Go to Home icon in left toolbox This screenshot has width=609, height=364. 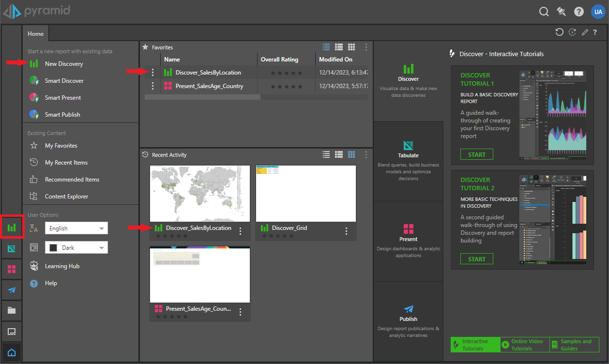point(12,352)
